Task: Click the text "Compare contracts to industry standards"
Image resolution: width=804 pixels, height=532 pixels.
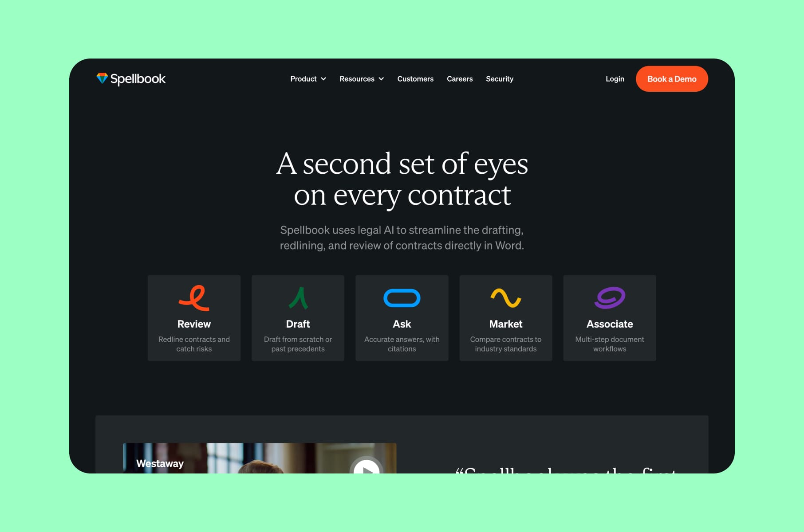Action: [506, 344]
